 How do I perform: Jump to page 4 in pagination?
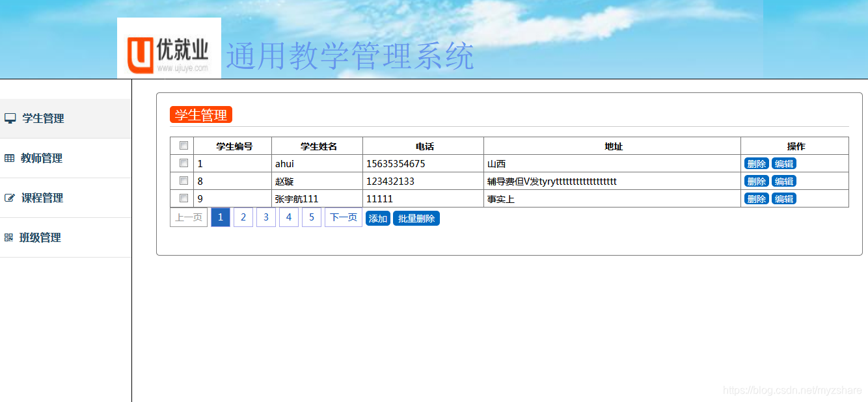(289, 217)
